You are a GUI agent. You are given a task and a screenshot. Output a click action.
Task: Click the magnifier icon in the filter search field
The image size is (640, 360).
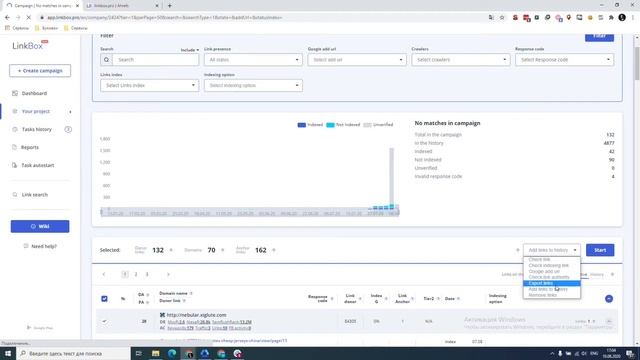106,60
